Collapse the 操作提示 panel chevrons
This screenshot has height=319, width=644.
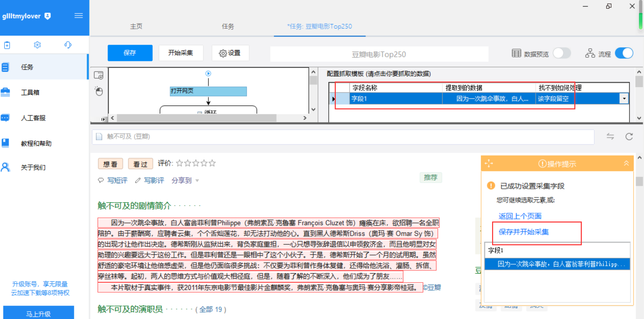[x=626, y=163]
